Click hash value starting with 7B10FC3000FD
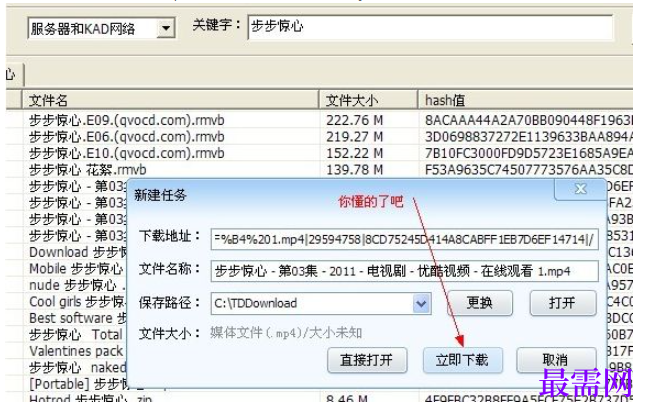 529,154
